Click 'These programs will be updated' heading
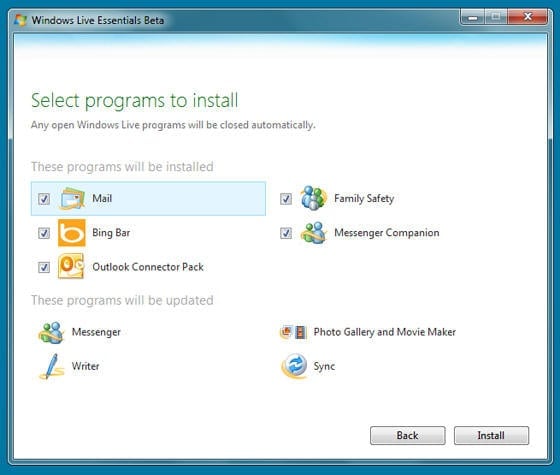The height and width of the screenshot is (475, 560). [x=122, y=300]
